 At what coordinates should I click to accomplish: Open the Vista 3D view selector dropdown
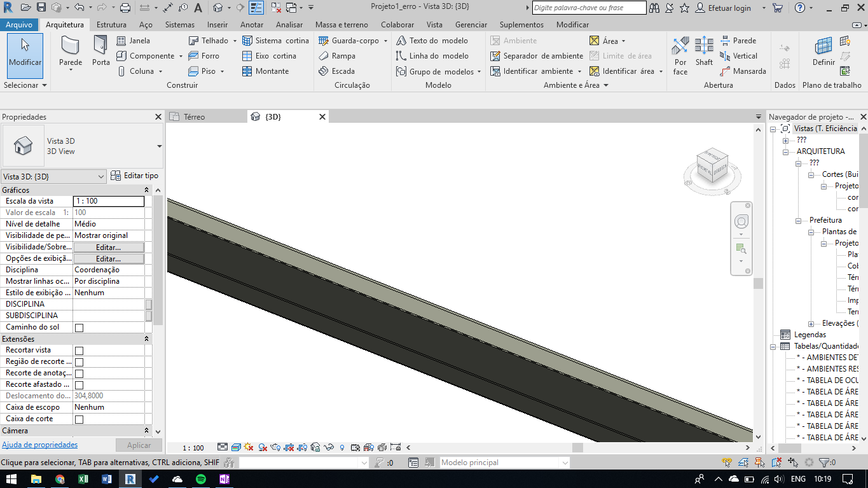(x=102, y=176)
